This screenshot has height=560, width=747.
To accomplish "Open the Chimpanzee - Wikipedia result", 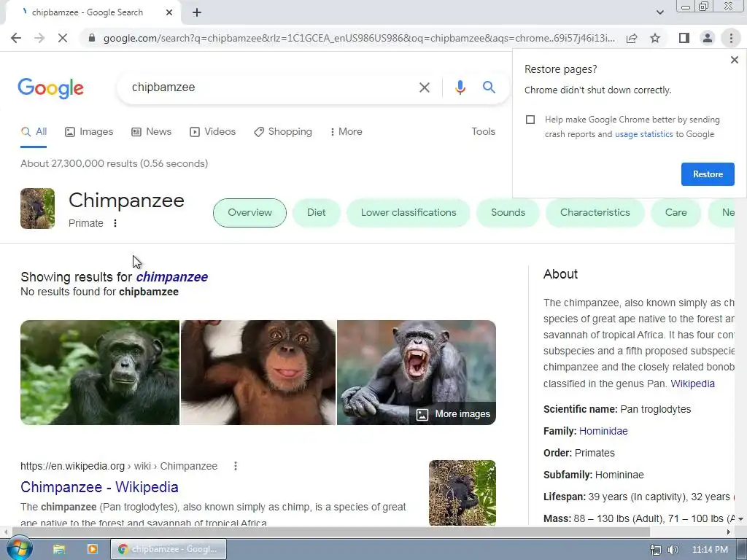I will [x=99, y=487].
